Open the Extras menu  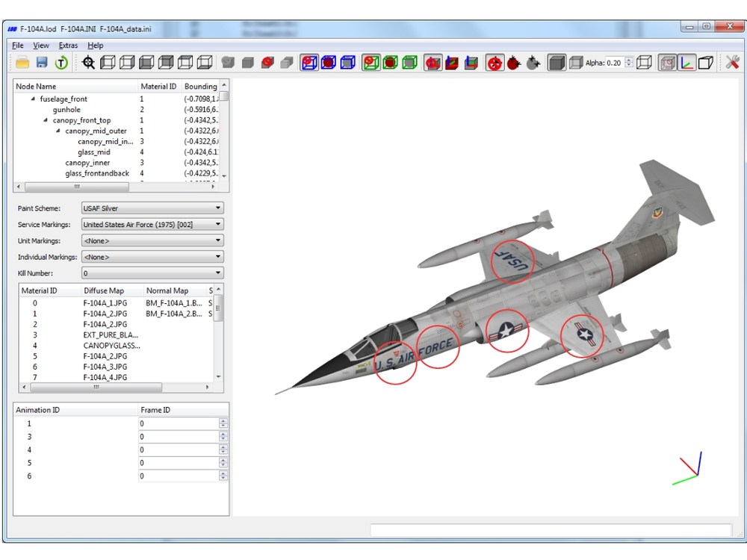click(x=68, y=46)
